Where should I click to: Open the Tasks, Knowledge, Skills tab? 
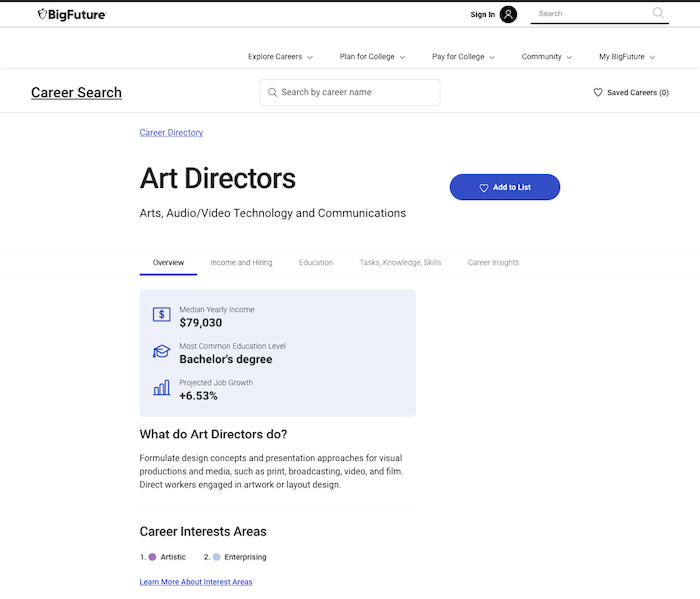tap(400, 263)
